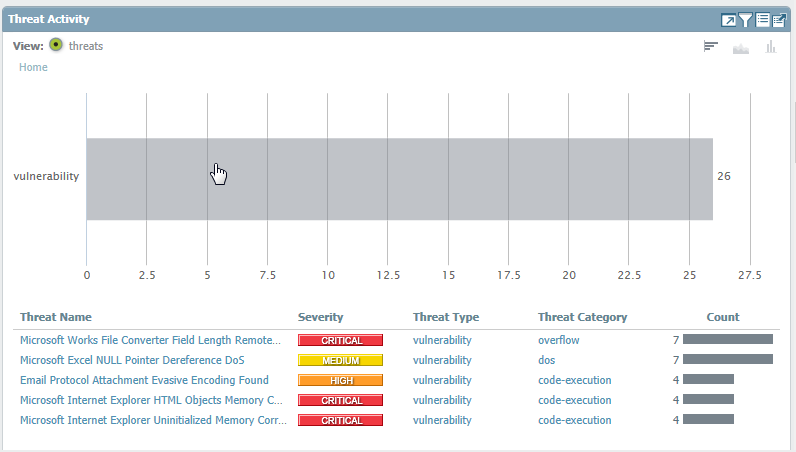
Task: Click the maximize panel arrow icon
Action: 728,20
